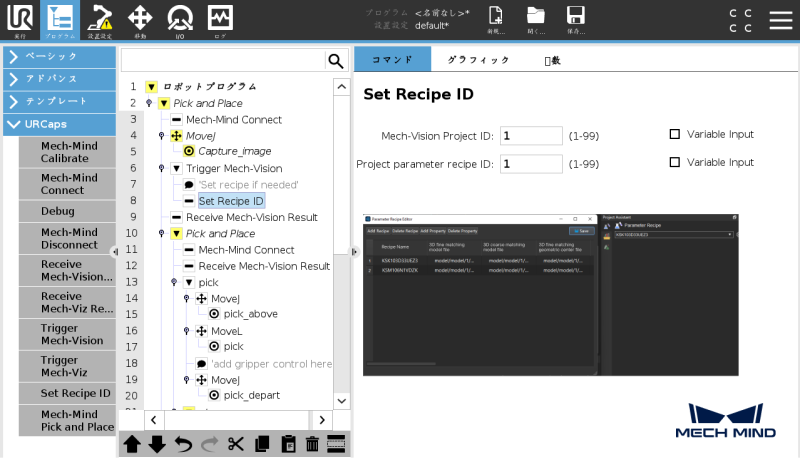Move selected node up with the arrow

tap(132, 444)
